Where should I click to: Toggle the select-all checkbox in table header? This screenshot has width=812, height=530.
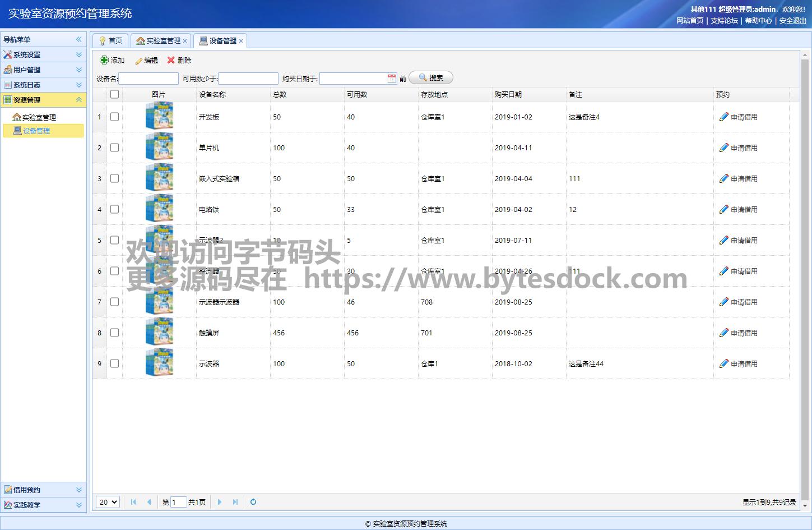coord(115,94)
